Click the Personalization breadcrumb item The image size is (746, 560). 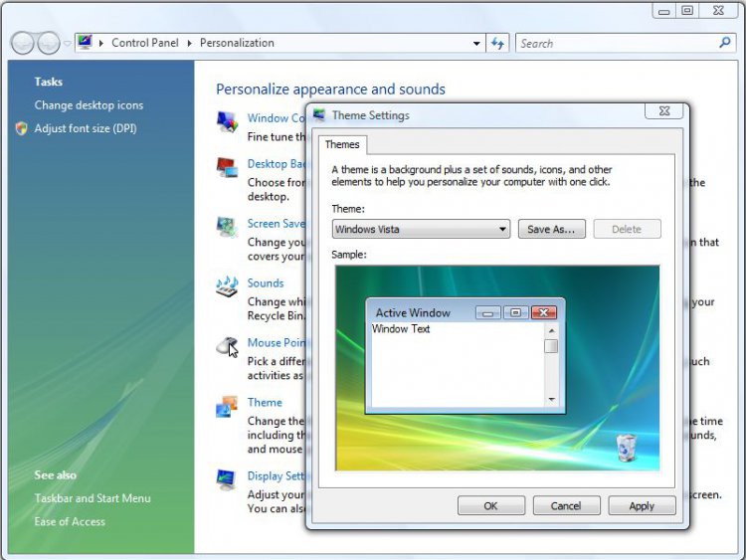coord(237,43)
